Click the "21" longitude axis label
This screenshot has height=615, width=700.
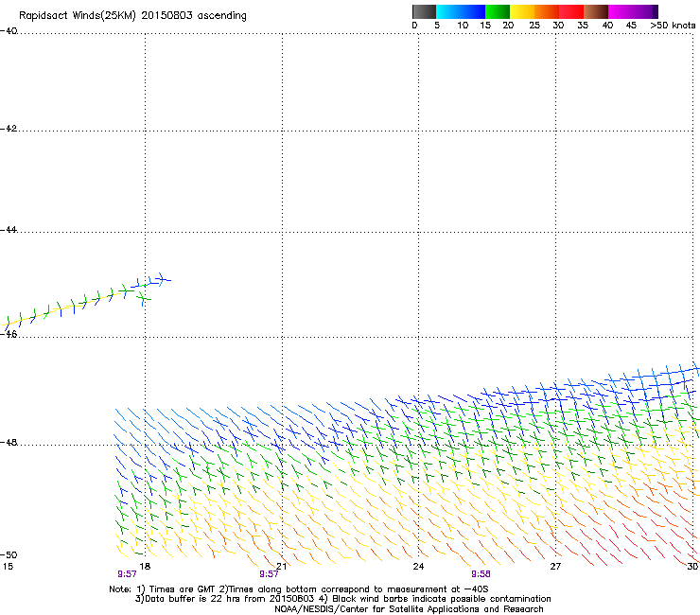click(282, 567)
